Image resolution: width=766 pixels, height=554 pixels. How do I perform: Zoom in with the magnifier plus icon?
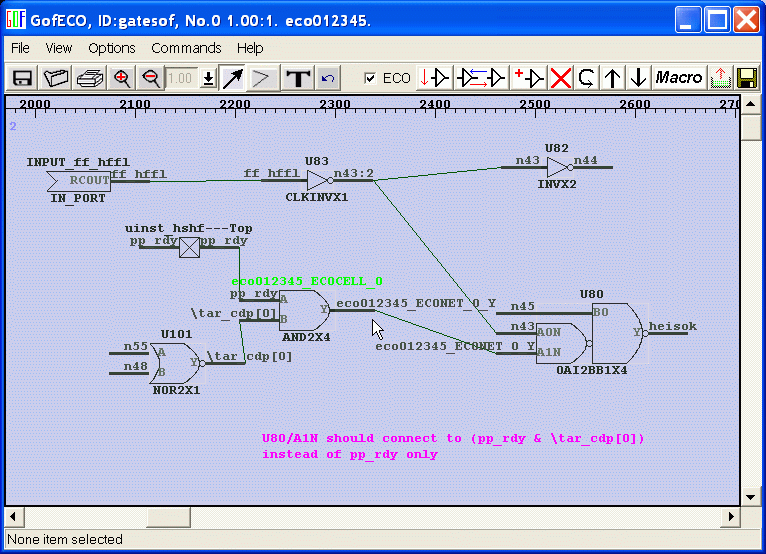(122, 78)
